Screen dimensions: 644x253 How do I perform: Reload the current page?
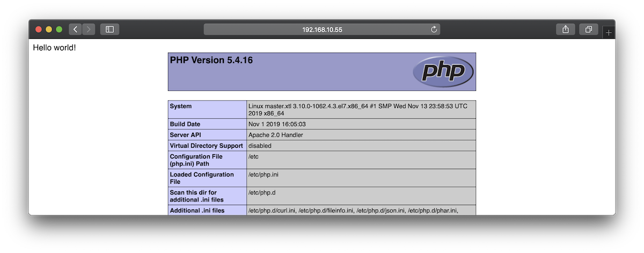(x=434, y=30)
